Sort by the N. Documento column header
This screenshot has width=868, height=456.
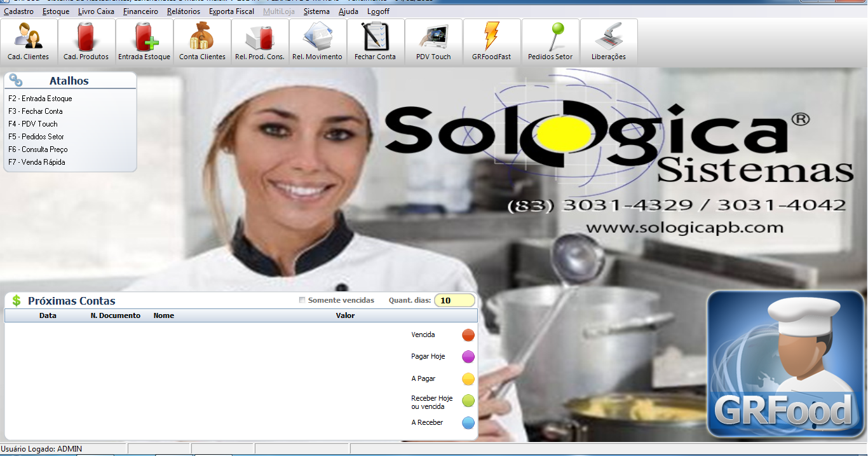click(116, 315)
